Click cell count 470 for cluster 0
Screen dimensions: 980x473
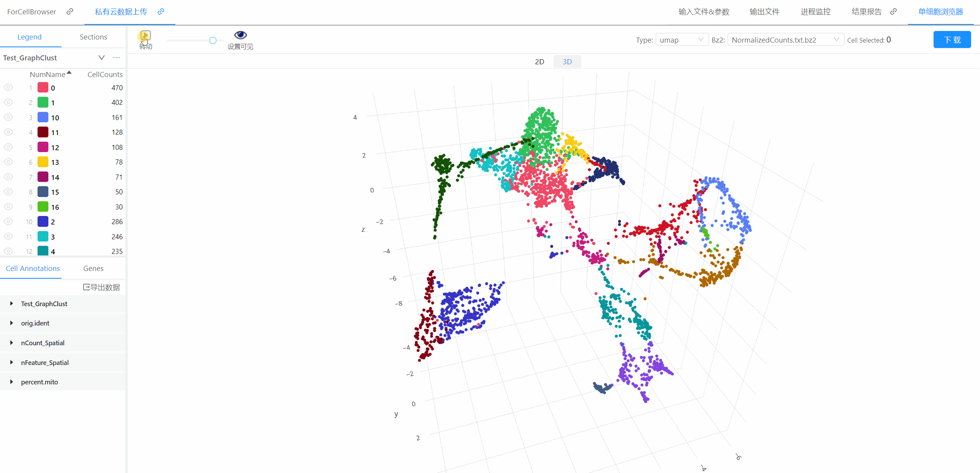tap(117, 88)
